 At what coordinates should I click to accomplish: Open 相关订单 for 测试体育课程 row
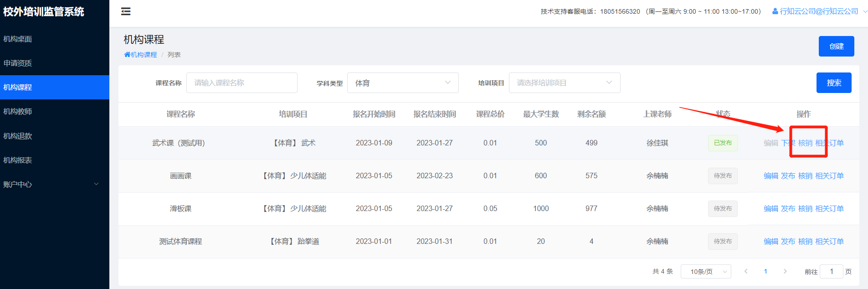[829, 242]
